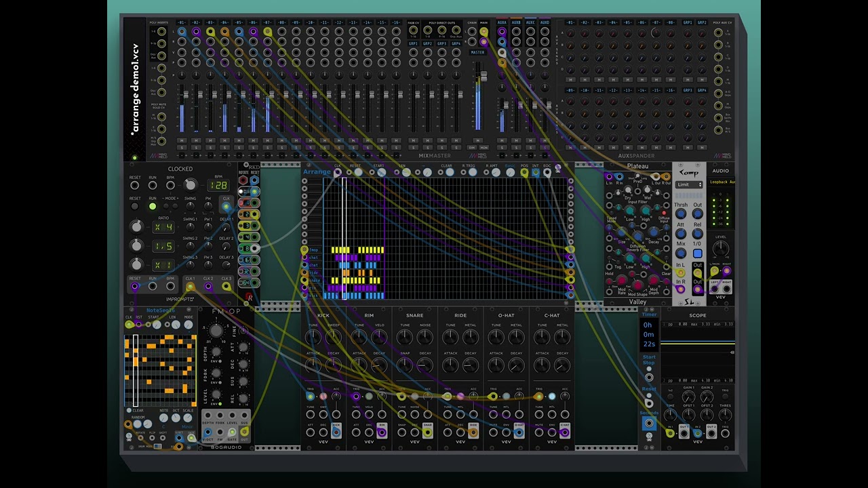Screen dimensions: 868x488
Task: Click the Arrange CLK input jack
Action: tap(338, 173)
